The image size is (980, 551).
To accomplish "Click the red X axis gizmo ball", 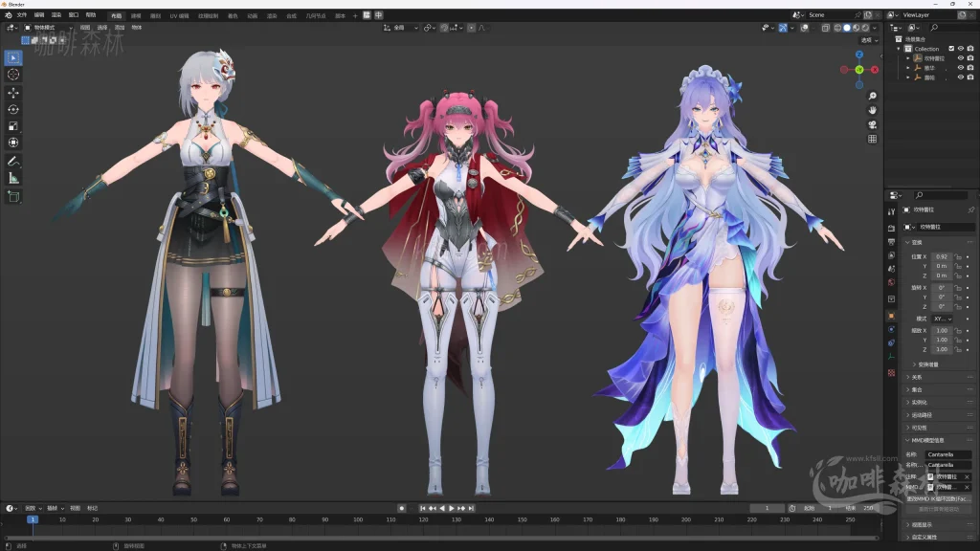I will point(875,70).
